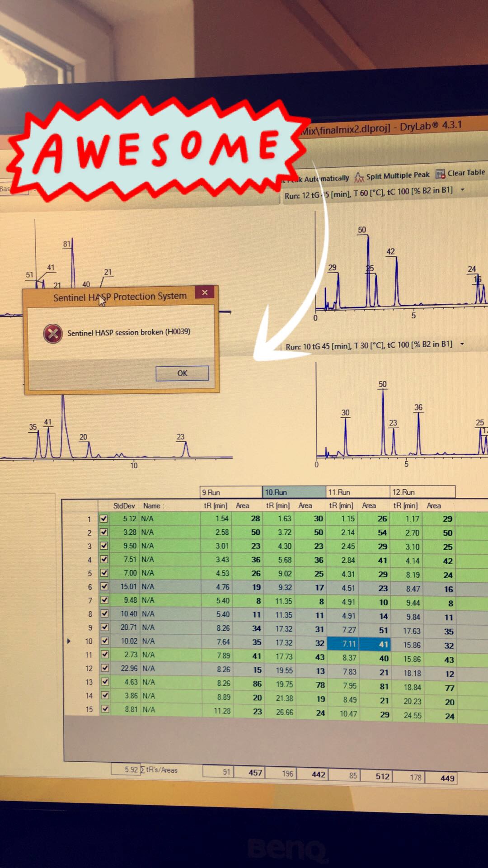Open the Run 10 tG 45 T 30 dropdown
Screen dimensions: 488x868
(462, 344)
